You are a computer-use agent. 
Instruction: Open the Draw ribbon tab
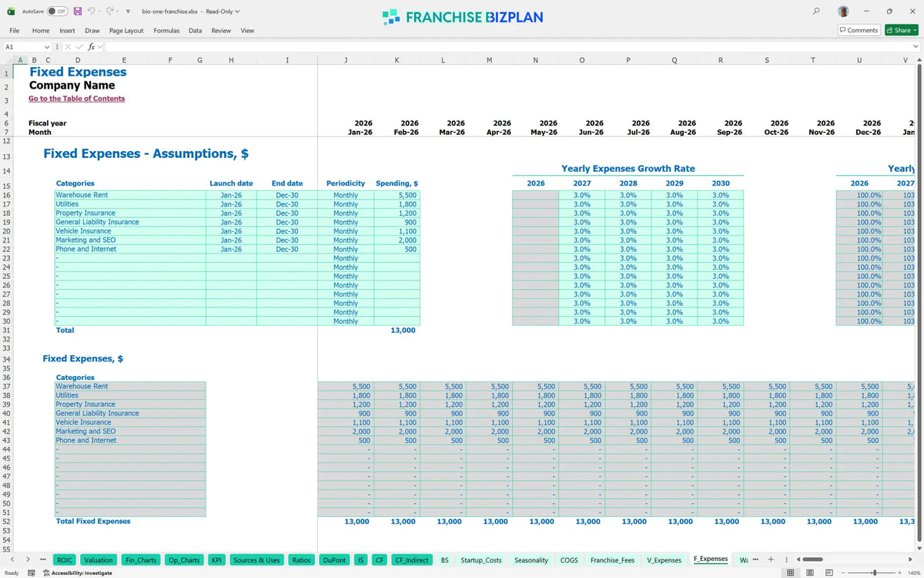click(92, 31)
